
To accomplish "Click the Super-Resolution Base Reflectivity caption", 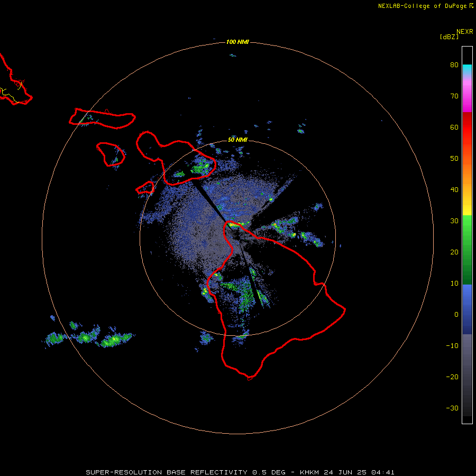I will [186, 472].
